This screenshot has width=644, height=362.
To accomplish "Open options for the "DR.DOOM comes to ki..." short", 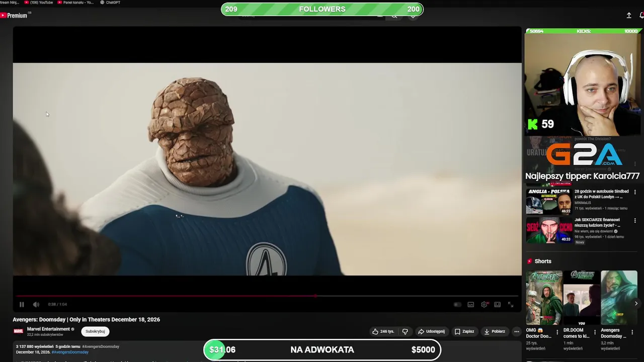I will 595,332.
